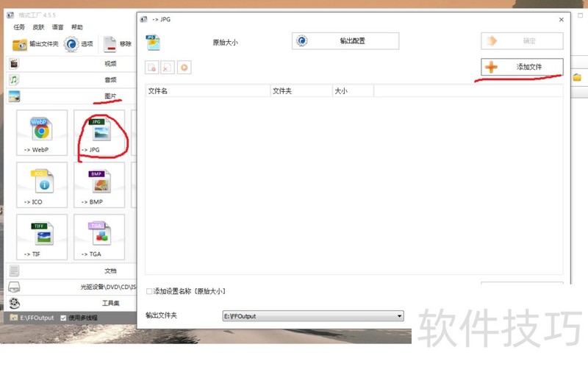Open the 输出文件夹 output folder

[35, 44]
